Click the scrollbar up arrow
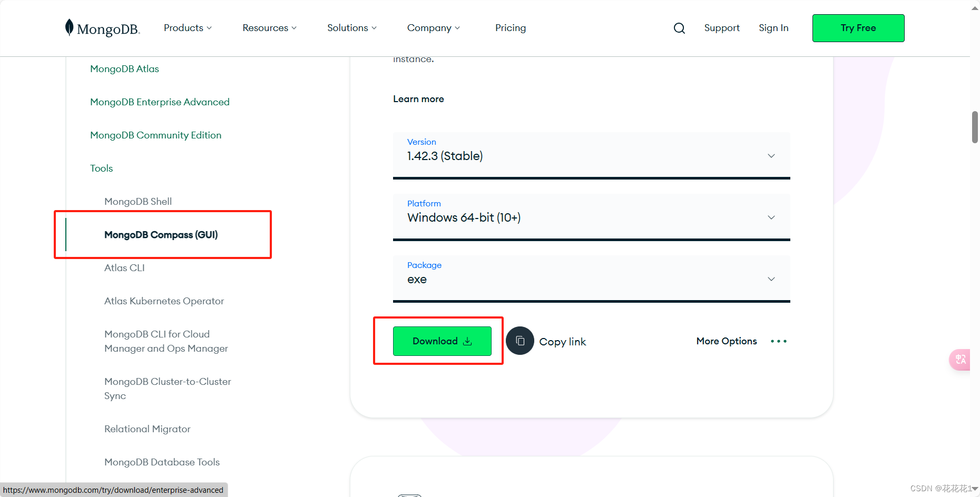 [975, 8]
